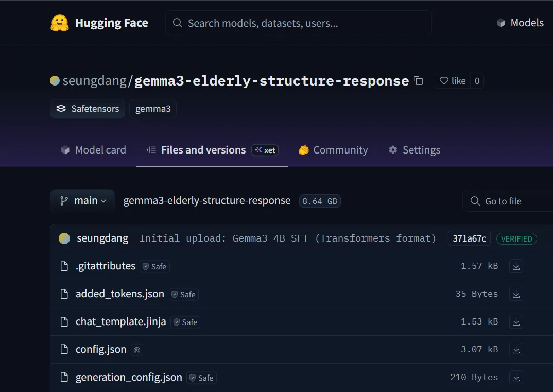Viewport: 553px width, 392px height.
Task: Switch to the Community tab
Action: (333, 150)
